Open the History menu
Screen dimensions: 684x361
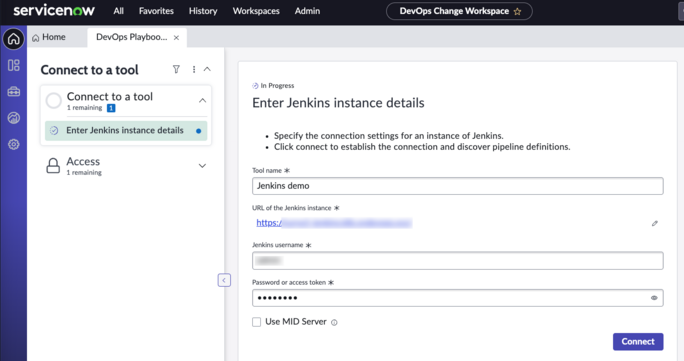point(203,11)
